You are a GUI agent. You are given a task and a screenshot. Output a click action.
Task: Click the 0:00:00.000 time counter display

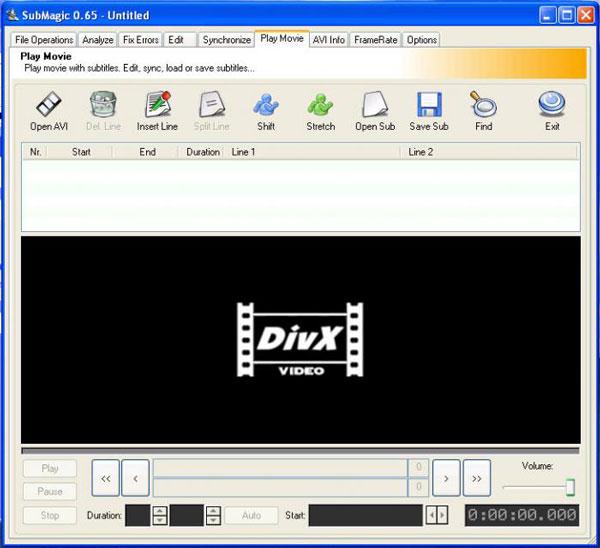coord(522,515)
